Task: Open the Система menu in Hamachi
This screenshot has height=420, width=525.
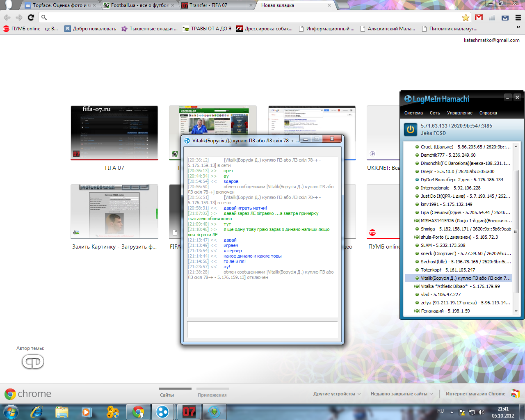Action: [413, 113]
